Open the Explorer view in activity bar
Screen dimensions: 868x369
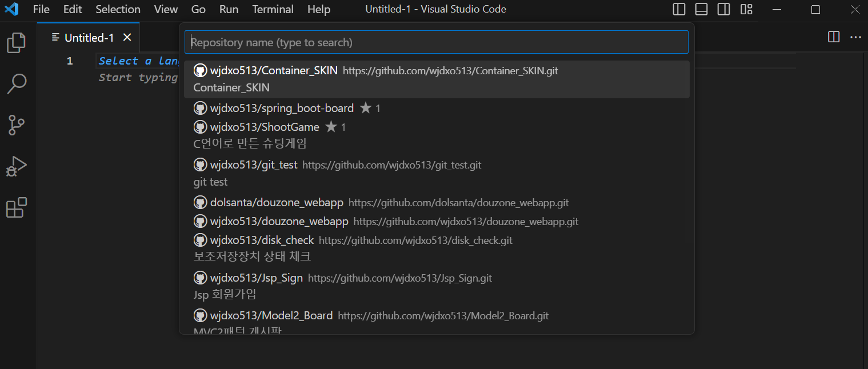(x=16, y=43)
